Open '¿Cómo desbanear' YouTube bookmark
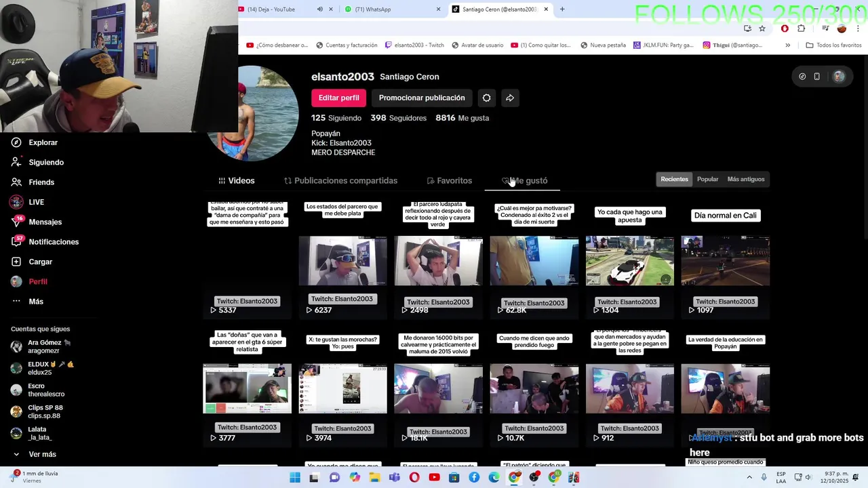Viewport: 868px width, 488px height. (277, 45)
